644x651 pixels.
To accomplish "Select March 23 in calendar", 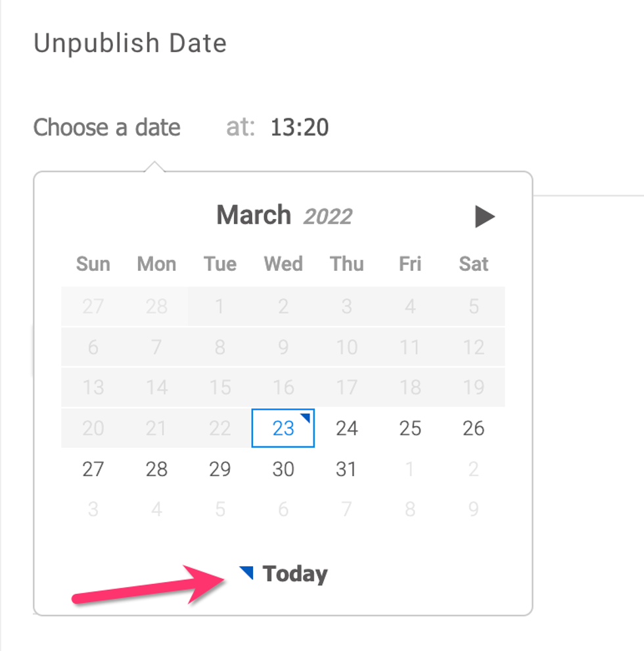I will [283, 428].
